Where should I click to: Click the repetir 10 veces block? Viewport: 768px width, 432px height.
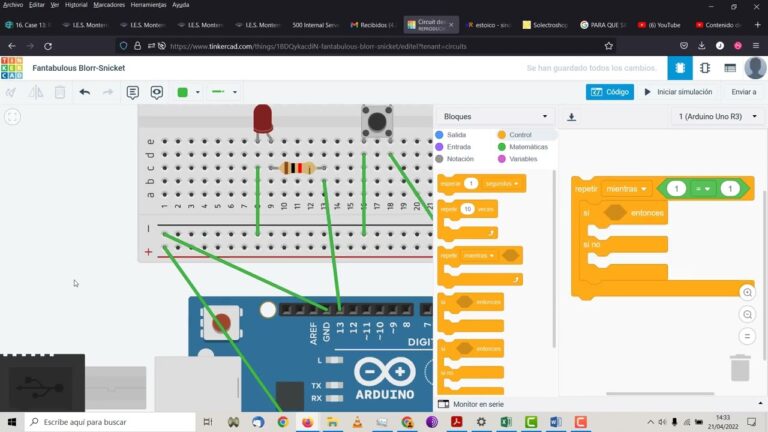coord(468,219)
